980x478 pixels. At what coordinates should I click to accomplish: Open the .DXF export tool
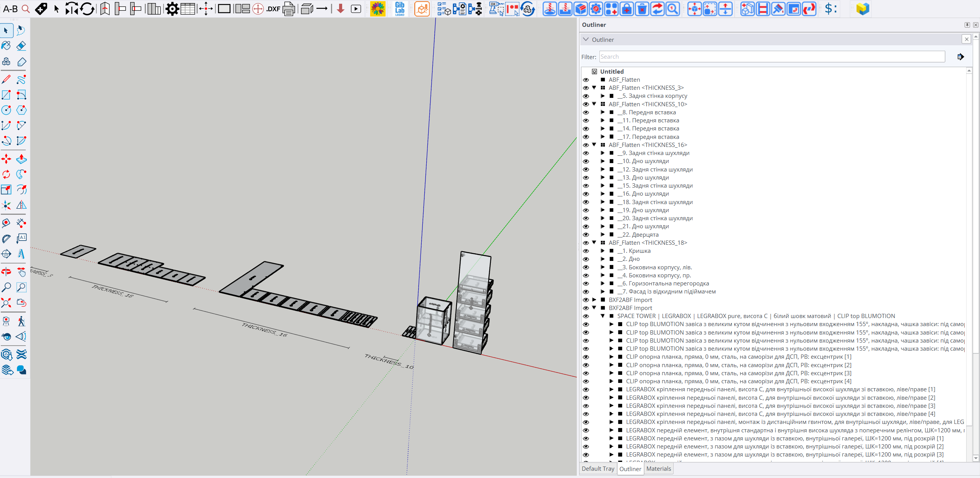click(x=273, y=8)
